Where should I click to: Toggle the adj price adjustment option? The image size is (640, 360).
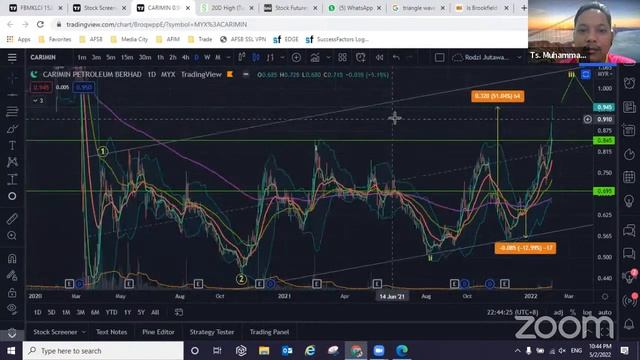(558, 312)
